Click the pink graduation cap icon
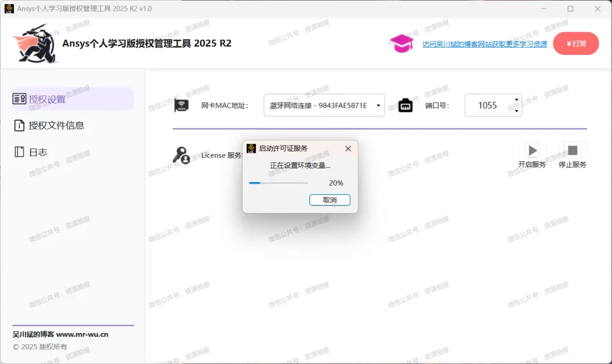Screen dimensions: 612x364 tap(401, 43)
